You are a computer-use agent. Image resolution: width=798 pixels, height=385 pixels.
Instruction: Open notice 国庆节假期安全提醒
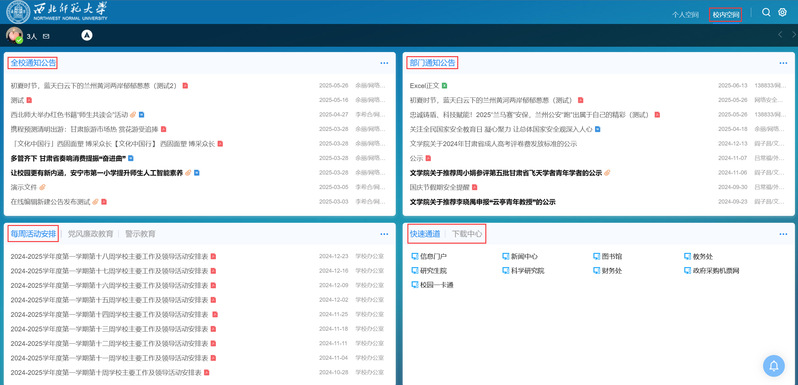pyautogui.click(x=440, y=187)
